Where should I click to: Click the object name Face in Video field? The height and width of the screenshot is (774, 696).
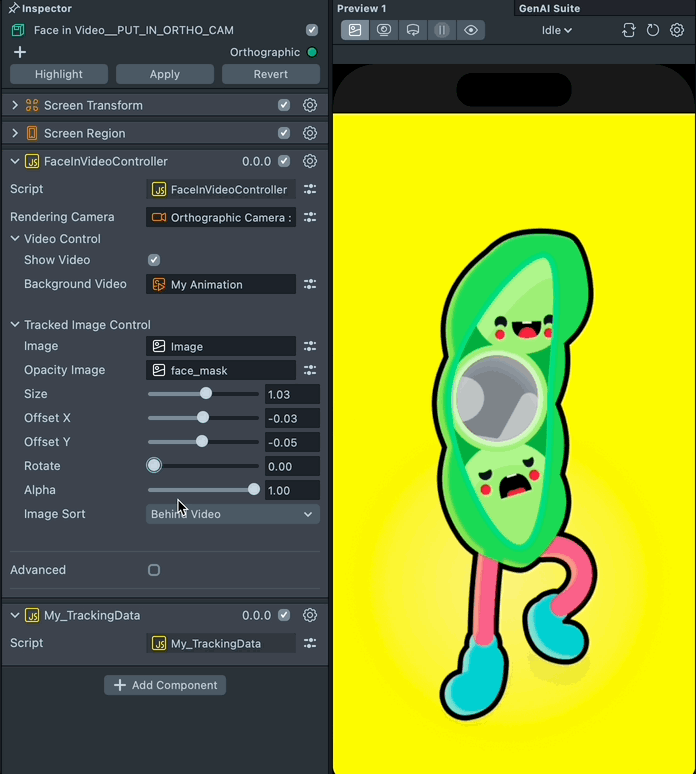coord(134,30)
